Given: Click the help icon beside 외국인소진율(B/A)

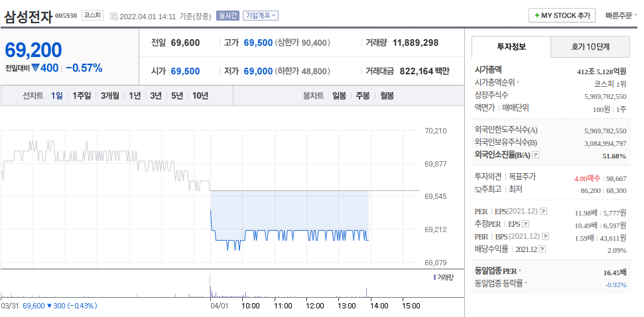Looking at the screenshot, I should (x=536, y=155).
